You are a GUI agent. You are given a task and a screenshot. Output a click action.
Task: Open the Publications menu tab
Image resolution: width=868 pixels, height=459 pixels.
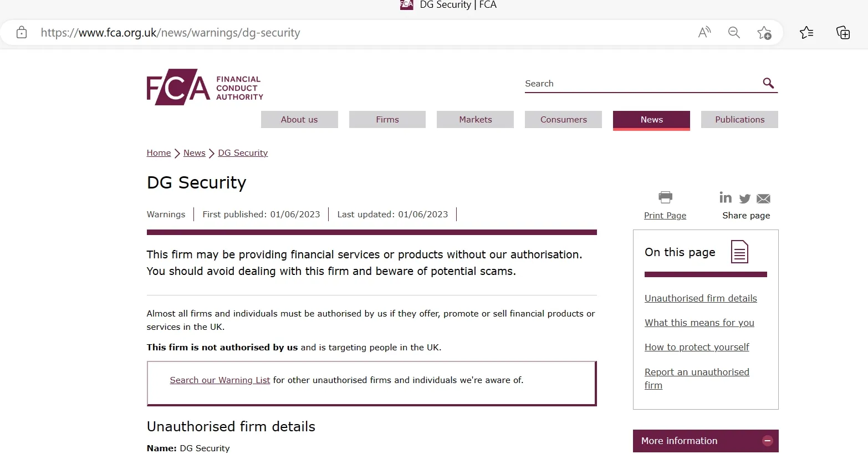pyautogui.click(x=739, y=120)
